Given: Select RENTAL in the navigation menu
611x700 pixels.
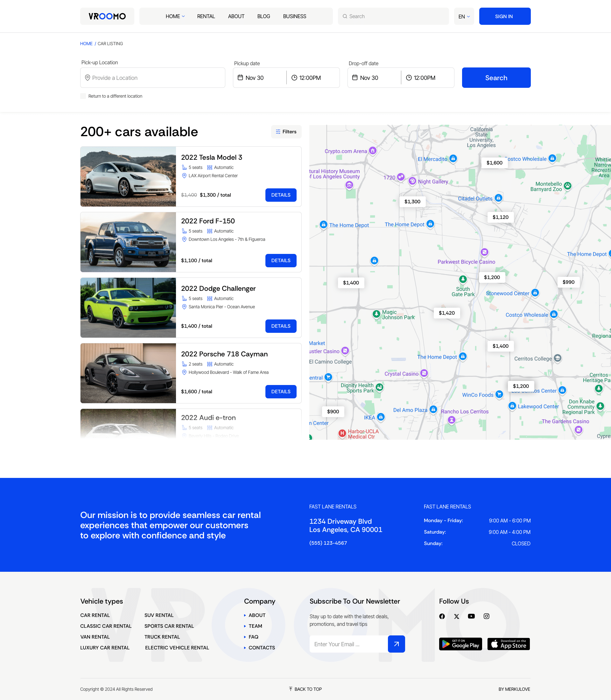Looking at the screenshot, I should pyautogui.click(x=206, y=16).
